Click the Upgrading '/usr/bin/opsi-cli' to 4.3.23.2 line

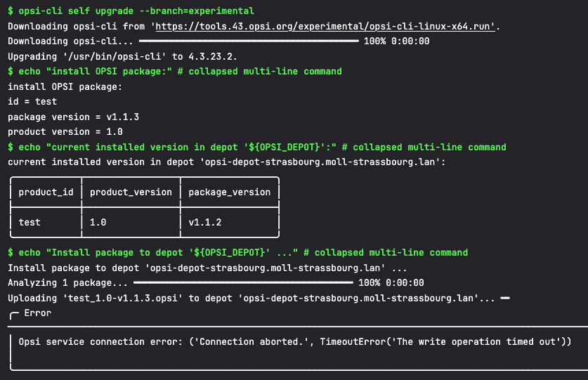point(122,57)
